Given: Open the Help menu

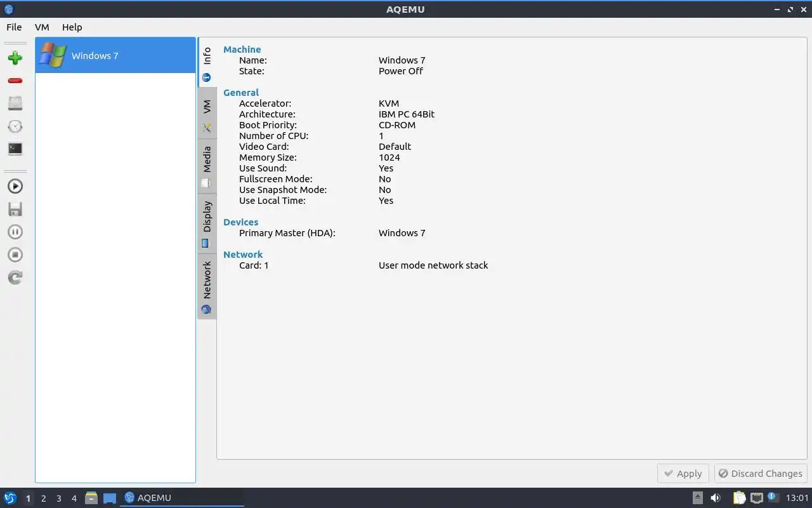Looking at the screenshot, I should [72, 27].
